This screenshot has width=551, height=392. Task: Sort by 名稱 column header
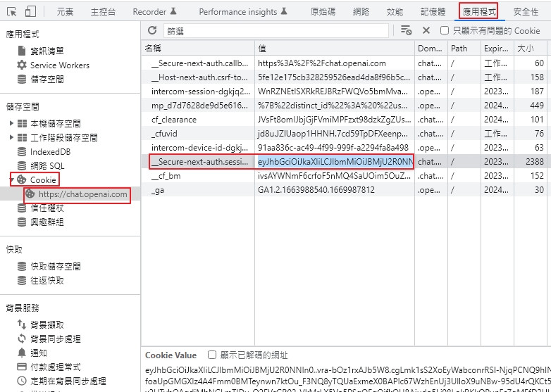(198, 48)
